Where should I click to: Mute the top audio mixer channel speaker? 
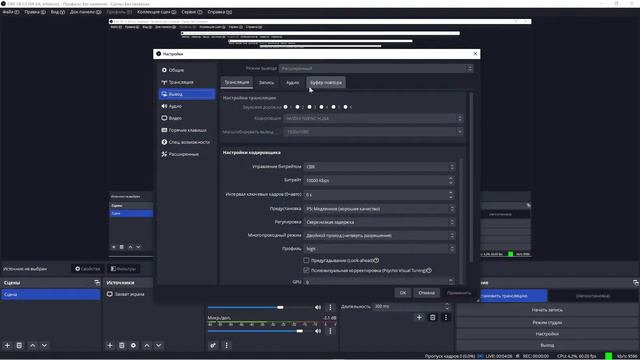coord(318,307)
